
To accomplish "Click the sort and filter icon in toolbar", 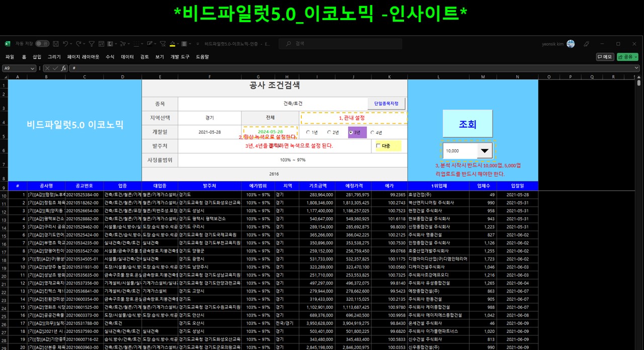I will click(x=123, y=44).
